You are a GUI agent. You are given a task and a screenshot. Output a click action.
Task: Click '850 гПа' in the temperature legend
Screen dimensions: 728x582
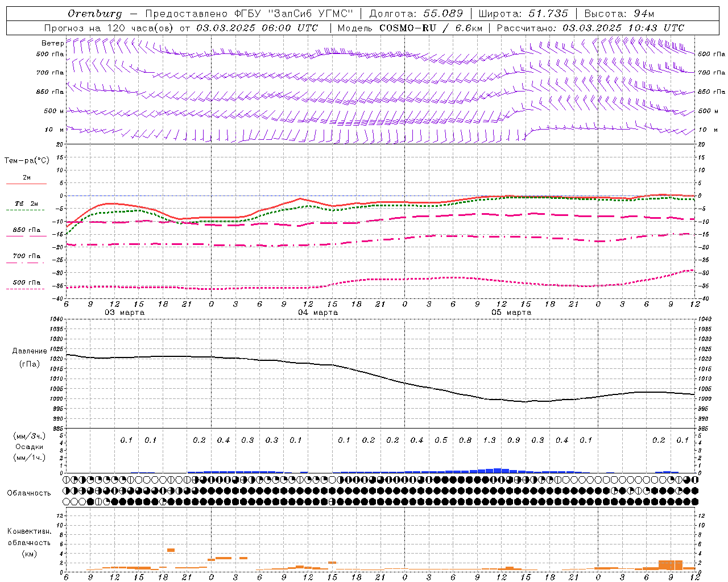point(27,230)
